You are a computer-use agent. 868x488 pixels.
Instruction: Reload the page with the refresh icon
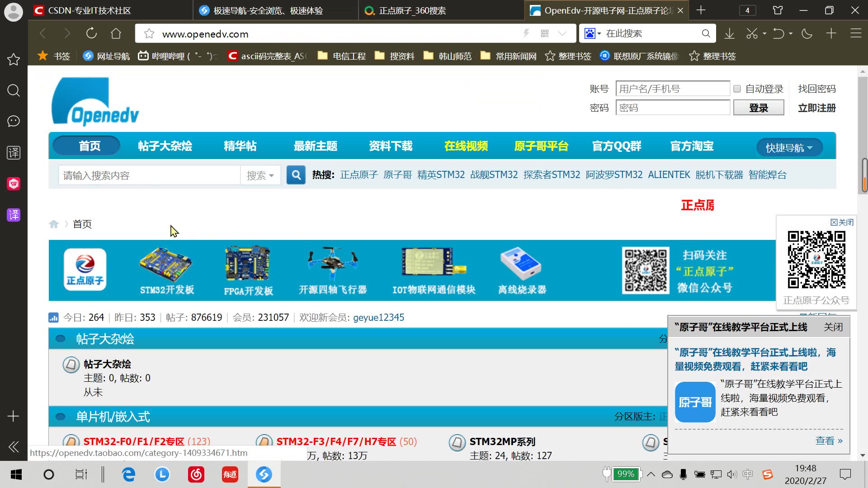tap(91, 33)
